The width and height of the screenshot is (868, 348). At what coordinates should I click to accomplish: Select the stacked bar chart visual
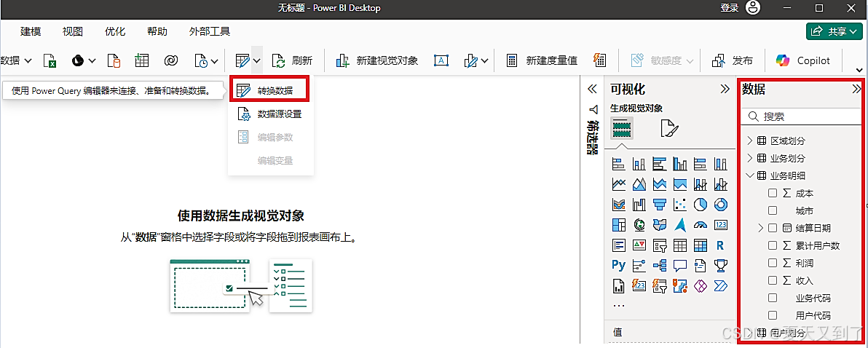point(618,165)
